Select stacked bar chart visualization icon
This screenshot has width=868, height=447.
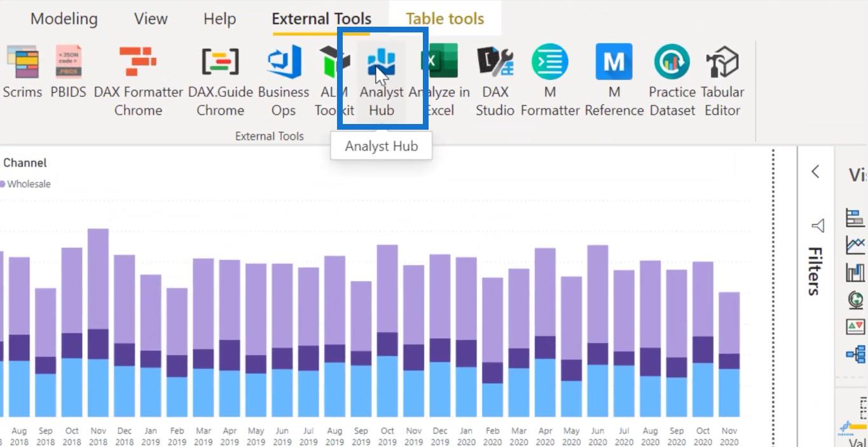click(855, 217)
